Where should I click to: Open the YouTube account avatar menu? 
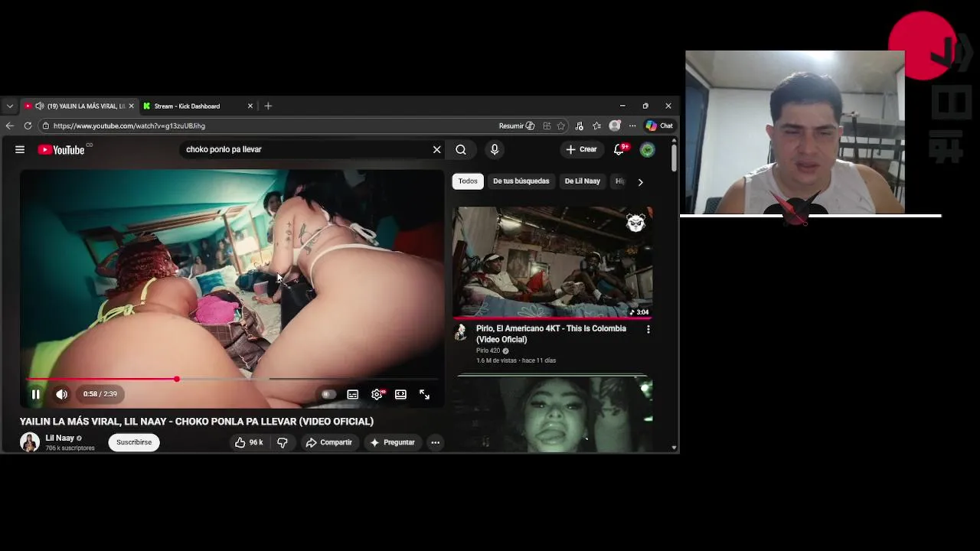point(648,149)
